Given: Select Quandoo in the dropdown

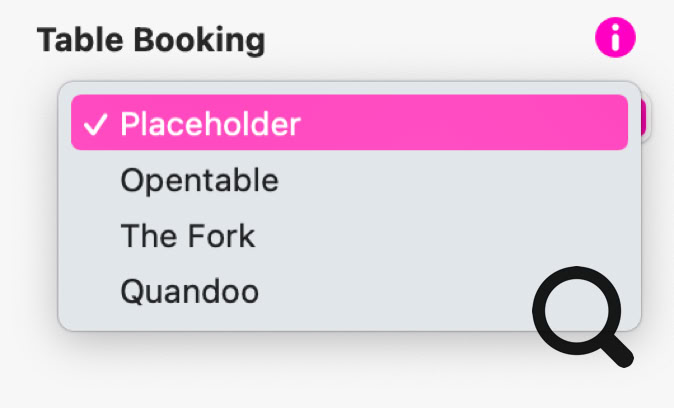Looking at the screenshot, I should coord(189,292).
